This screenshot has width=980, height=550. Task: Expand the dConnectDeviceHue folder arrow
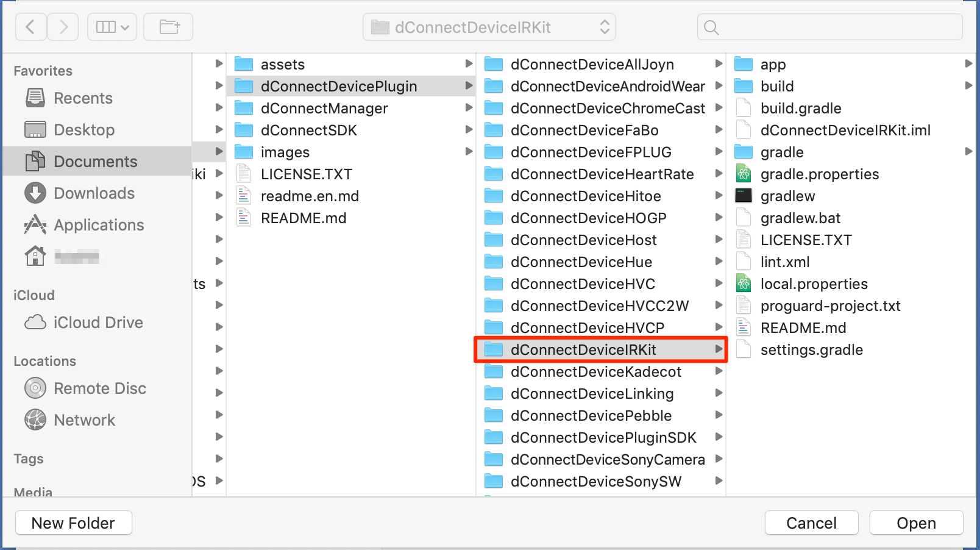(x=719, y=262)
